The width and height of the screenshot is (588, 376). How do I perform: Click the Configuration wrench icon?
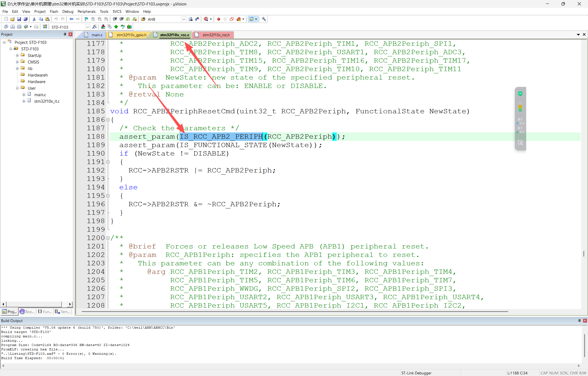coord(264,19)
